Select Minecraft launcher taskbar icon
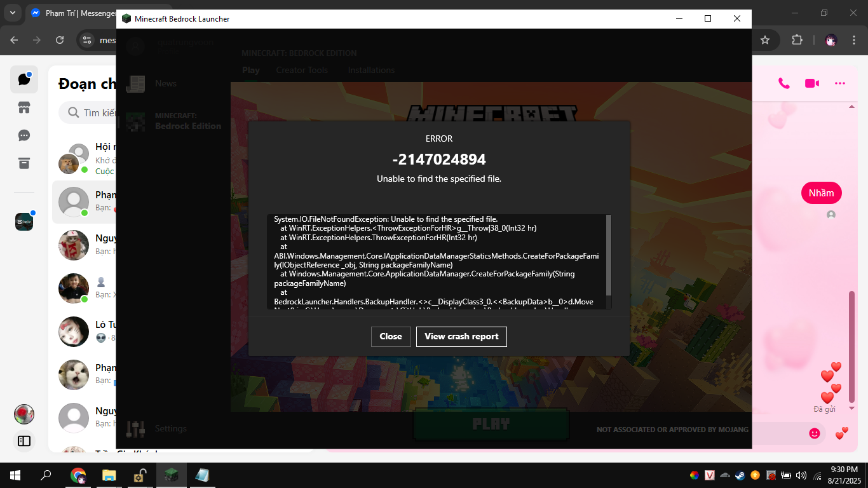Image resolution: width=868 pixels, height=488 pixels. (x=172, y=475)
